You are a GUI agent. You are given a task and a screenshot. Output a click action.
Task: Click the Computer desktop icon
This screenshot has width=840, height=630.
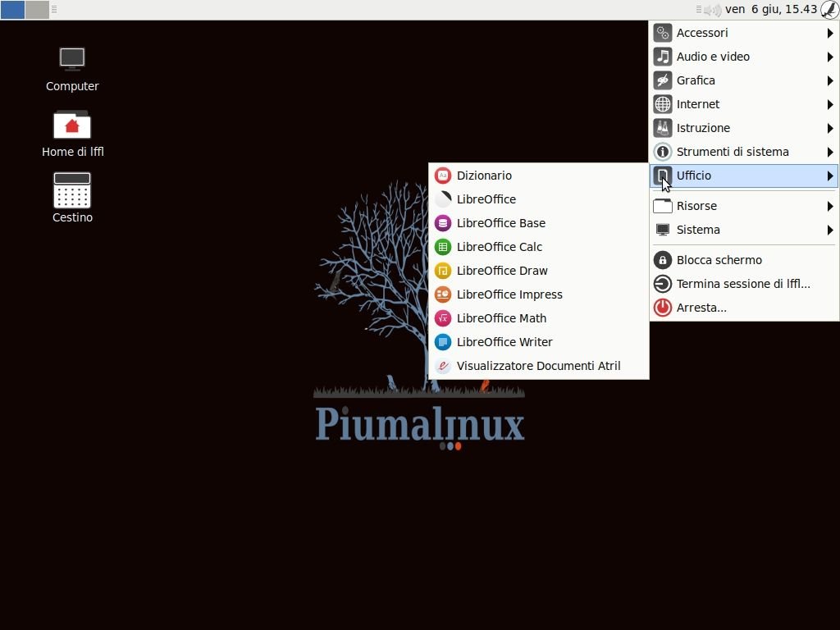pyautogui.click(x=72, y=60)
